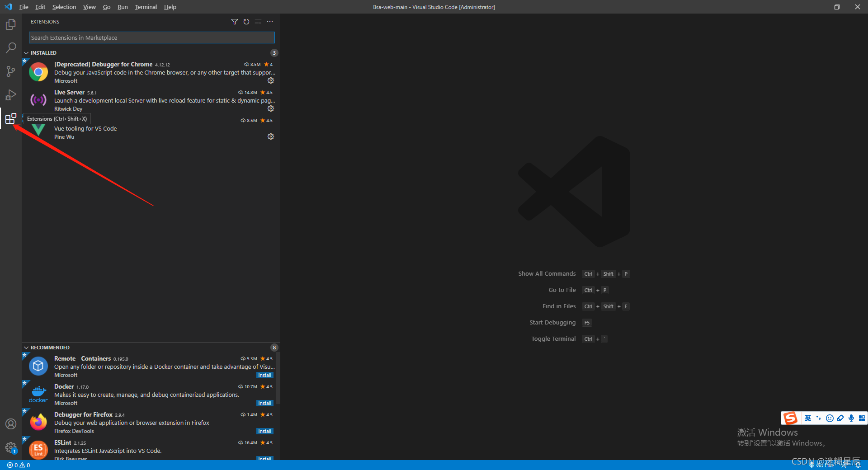Click the INSTALLED count badge 3
Screen dimensions: 868x470
274,53
